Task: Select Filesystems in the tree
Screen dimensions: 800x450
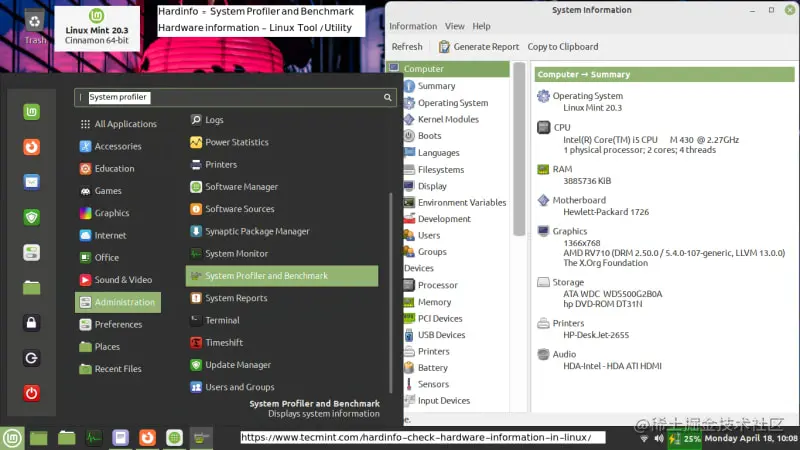Action: point(434,169)
